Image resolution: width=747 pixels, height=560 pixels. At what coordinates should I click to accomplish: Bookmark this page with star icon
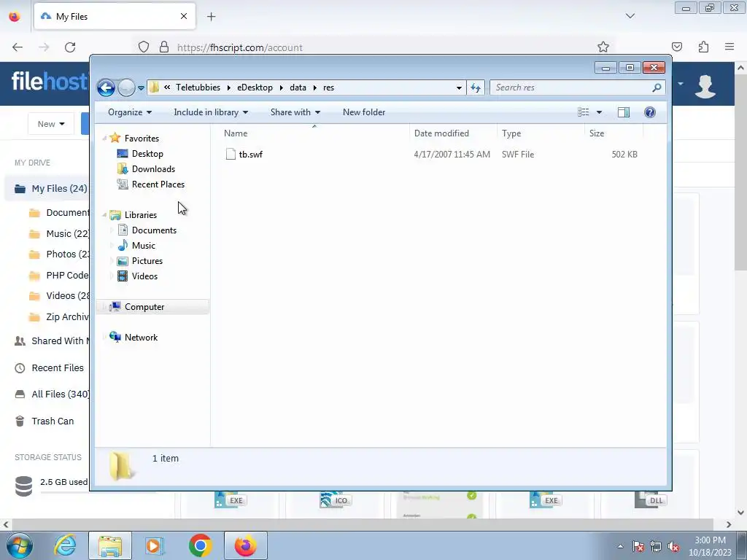[x=603, y=47]
